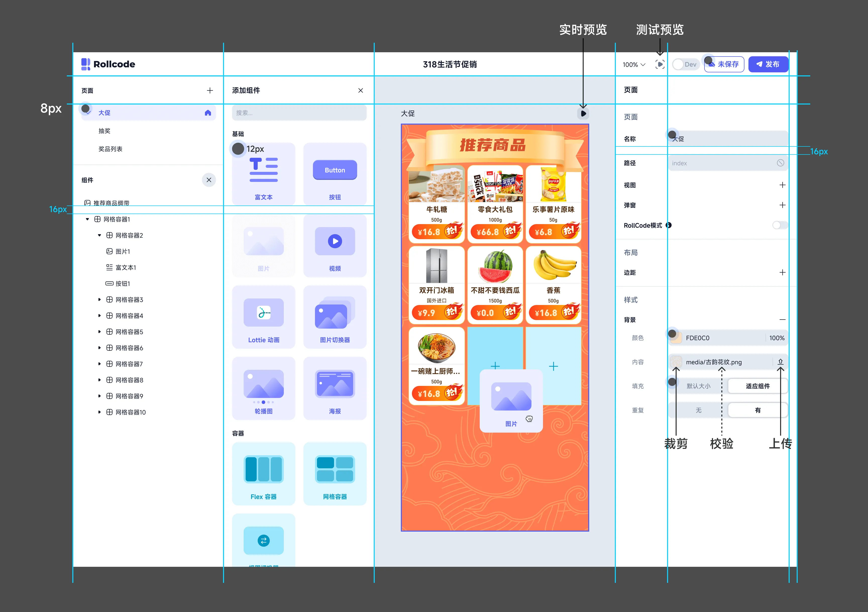Set 重复 to 有

[757, 411]
